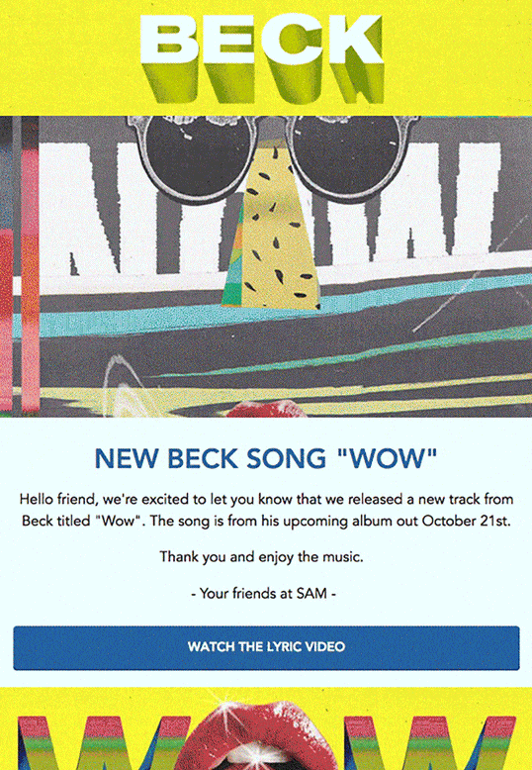532x770 pixels.
Task: Click the left sunglasses lens in artwork
Action: 199,155
